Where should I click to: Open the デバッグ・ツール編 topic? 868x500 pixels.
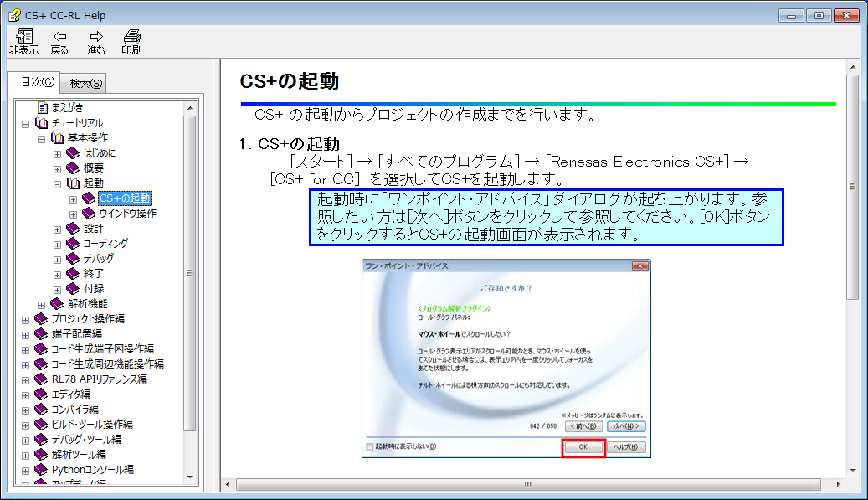tap(86, 439)
